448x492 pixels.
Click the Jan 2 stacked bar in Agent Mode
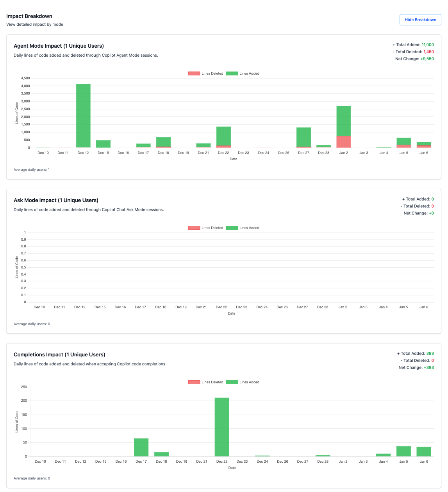pyautogui.click(x=344, y=125)
